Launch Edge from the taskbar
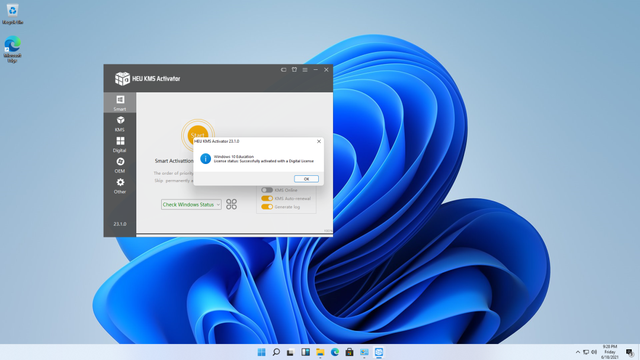Screen dimensions: 640x360 335,352
